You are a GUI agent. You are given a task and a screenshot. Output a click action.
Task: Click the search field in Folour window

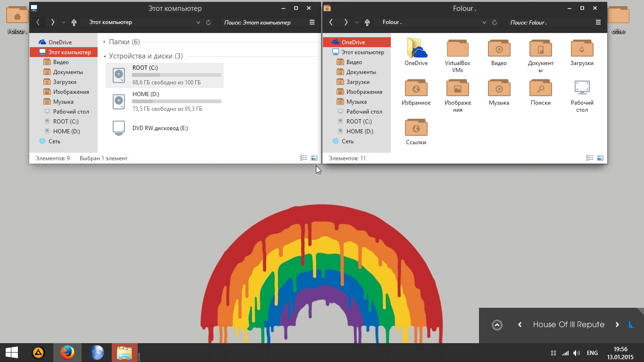click(547, 22)
